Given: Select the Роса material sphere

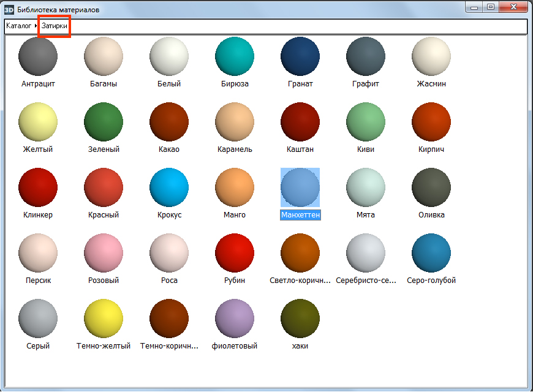Looking at the screenshot, I should click(169, 254).
